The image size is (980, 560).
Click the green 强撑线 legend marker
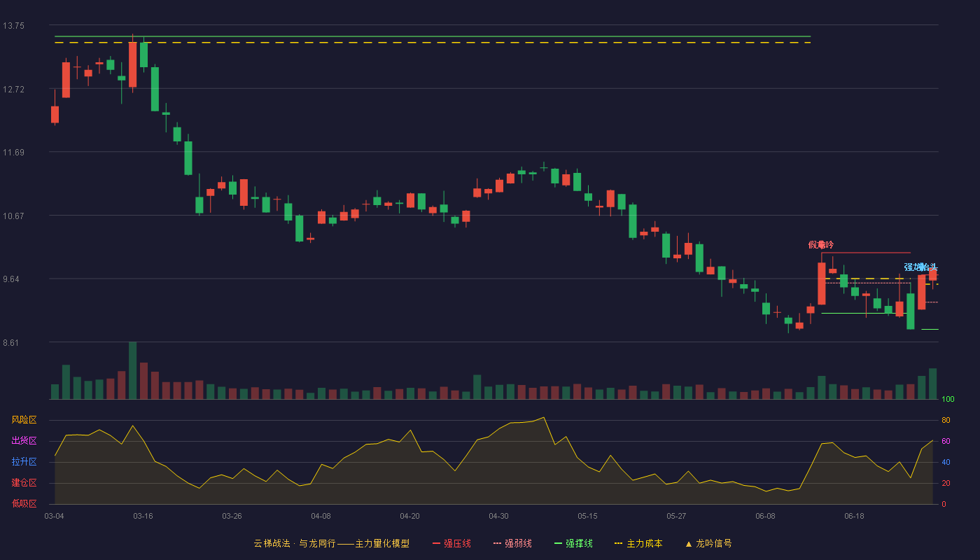(559, 543)
